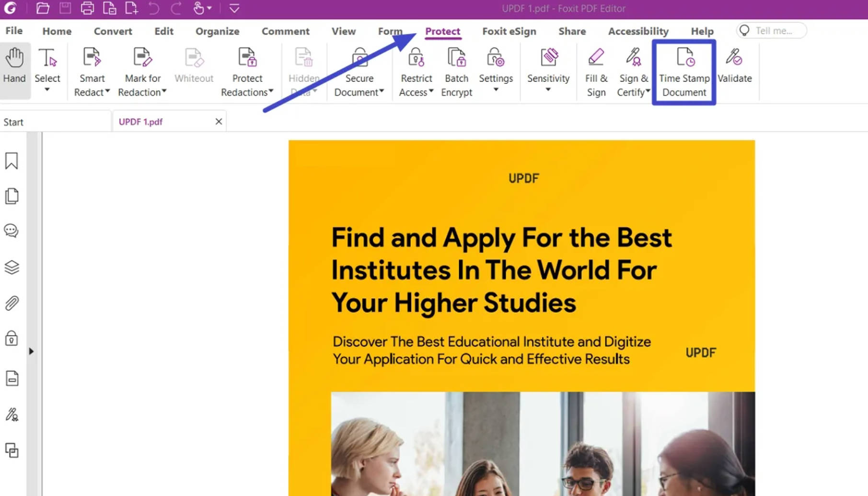Open the Layers panel icon
Screen dimensions: 868x496
pyautogui.click(x=12, y=267)
